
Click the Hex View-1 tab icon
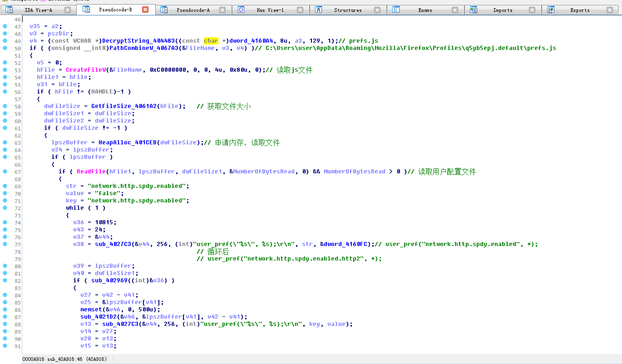(x=241, y=10)
